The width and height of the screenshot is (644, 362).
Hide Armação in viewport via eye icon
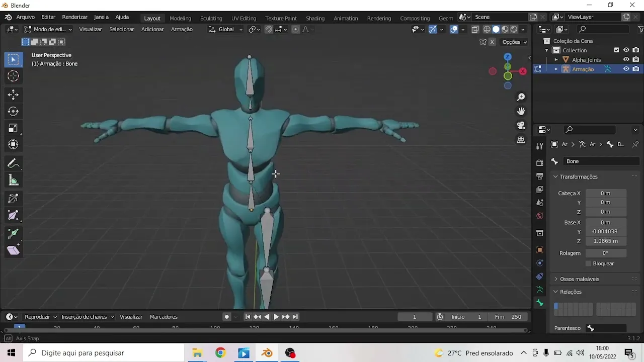(626, 69)
